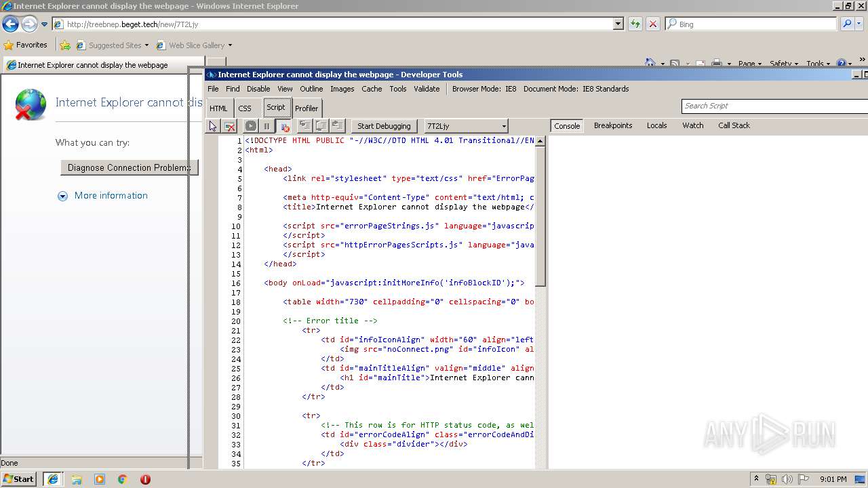Open the Profiler tab
The image size is (868, 488).
click(307, 108)
